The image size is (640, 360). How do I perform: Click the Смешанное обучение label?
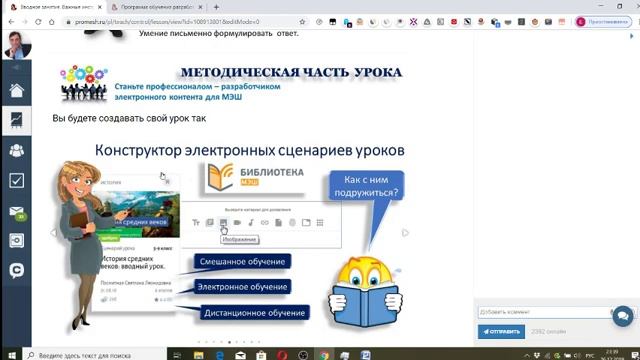click(242, 261)
